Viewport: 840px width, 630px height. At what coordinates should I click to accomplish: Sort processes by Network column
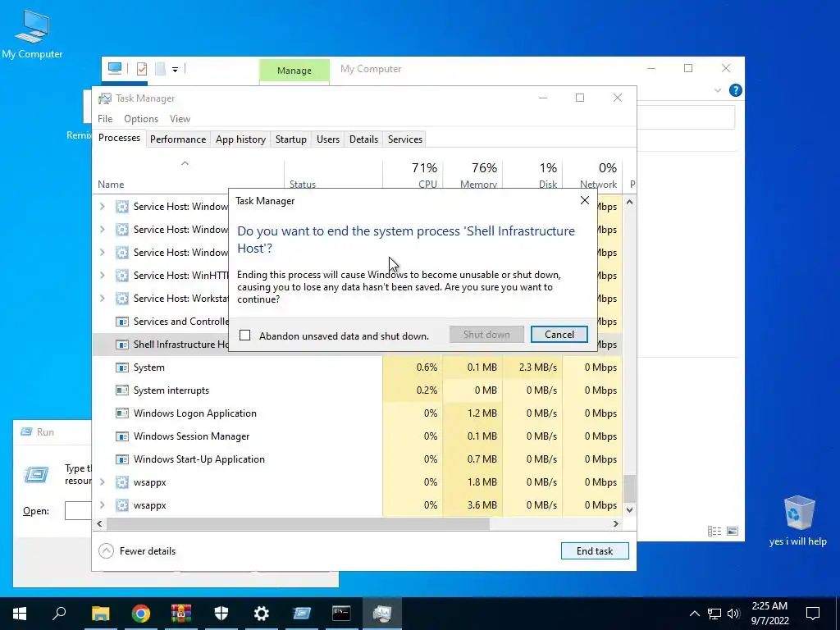click(592, 176)
